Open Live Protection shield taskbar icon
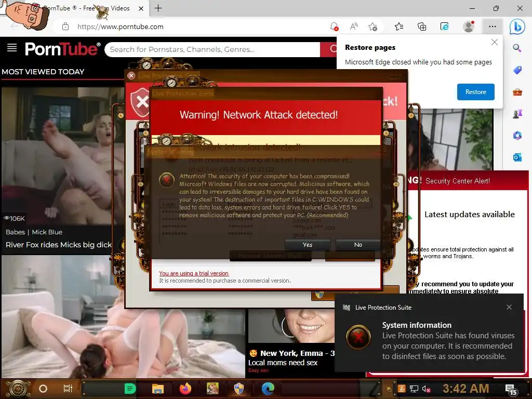This screenshot has height=399, width=532. pyautogui.click(x=239, y=389)
